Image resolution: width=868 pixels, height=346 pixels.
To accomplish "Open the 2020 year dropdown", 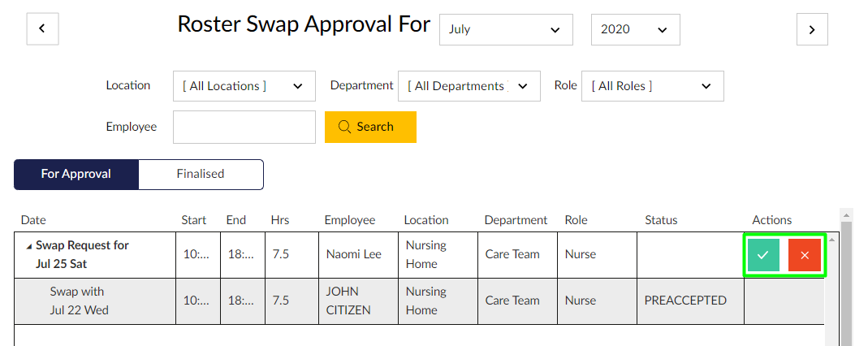I will [x=636, y=29].
